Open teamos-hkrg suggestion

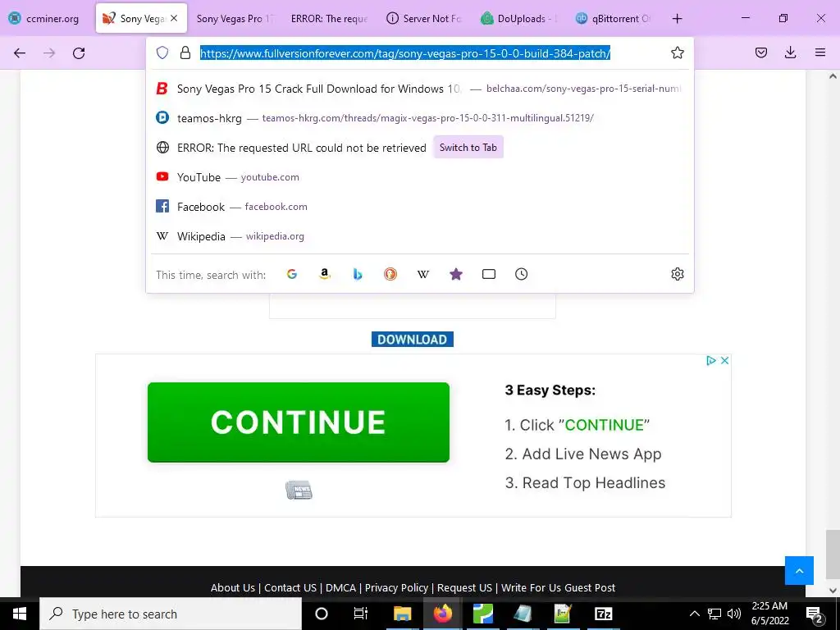(x=419, y=118)
